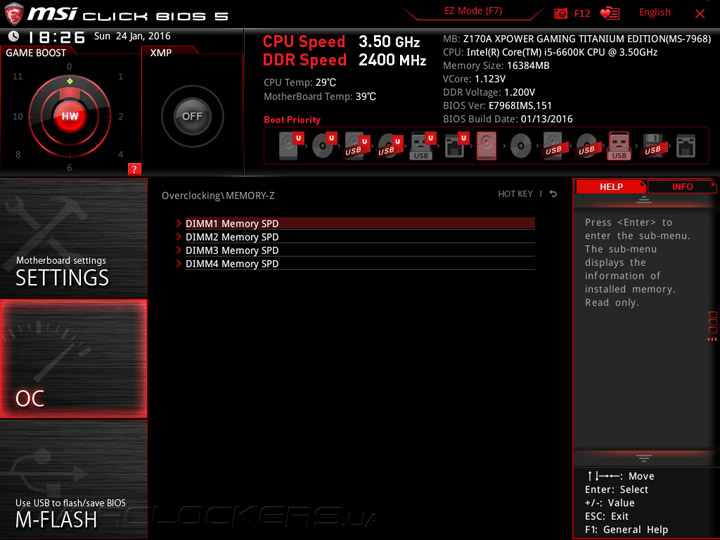Toggle the XMP OFF button
This screenshot has height=540, width=720.
point(192,116)
